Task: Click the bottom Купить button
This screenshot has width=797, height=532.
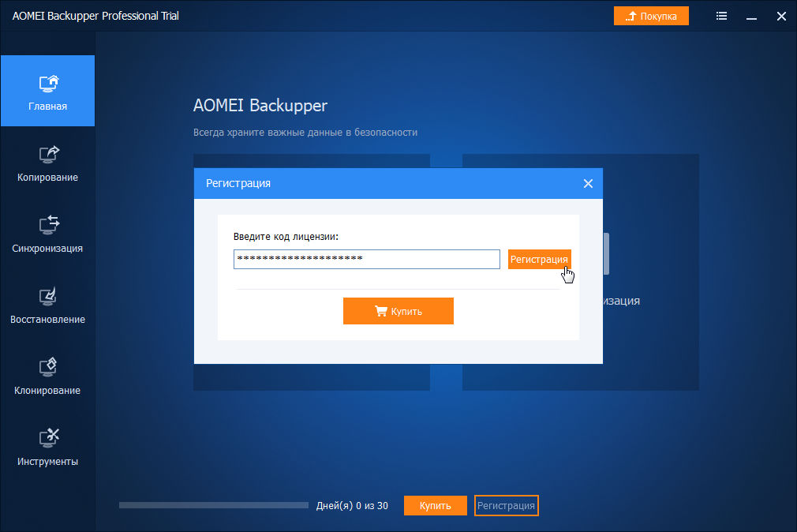Action: 435,505
